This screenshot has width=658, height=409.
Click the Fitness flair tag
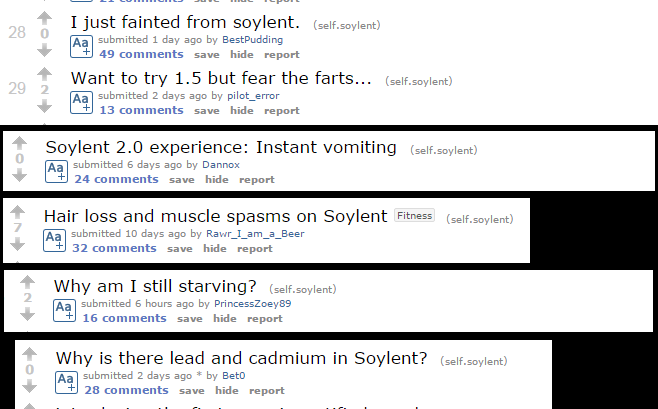(x=414, y=215)
